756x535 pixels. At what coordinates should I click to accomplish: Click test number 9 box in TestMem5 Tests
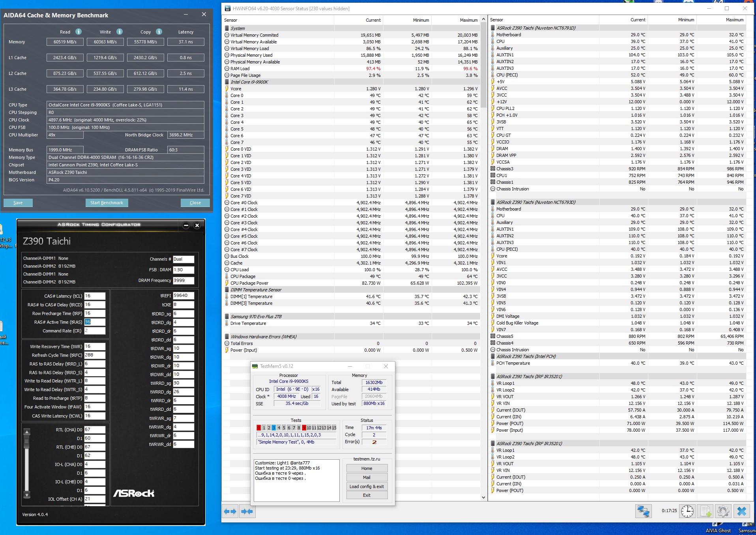coord(304,428)
